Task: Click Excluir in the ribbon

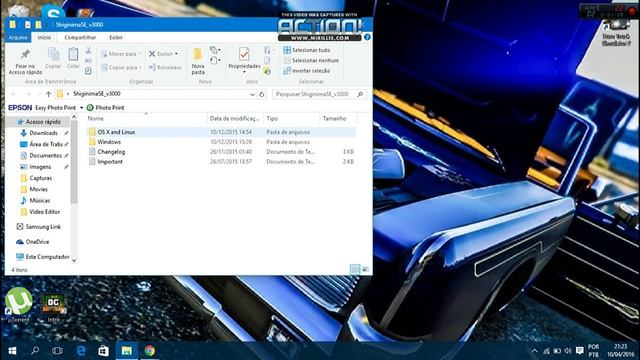Action: [x=163, y=54]
